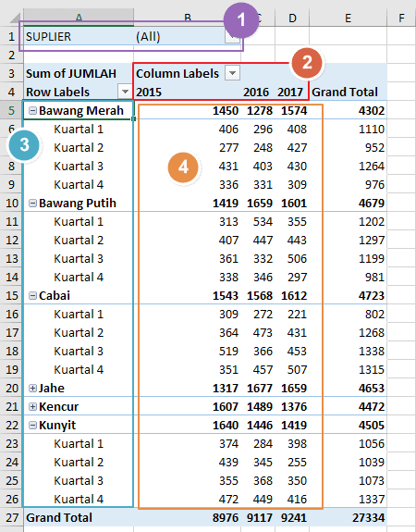Viewport: 416px width, 532px height.
Task: Click Bawang Merah 2015 value 1450
Action: click(x=226, y=111)
